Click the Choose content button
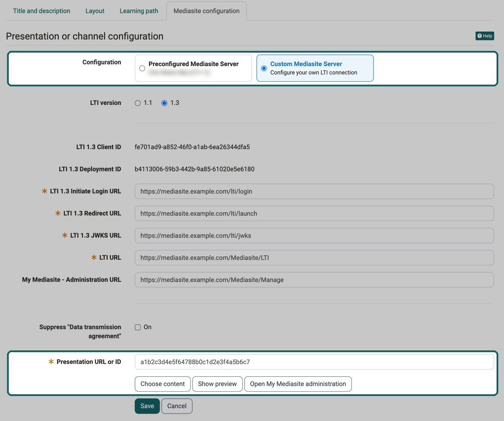The image size is (504, 421). [163, 384]
